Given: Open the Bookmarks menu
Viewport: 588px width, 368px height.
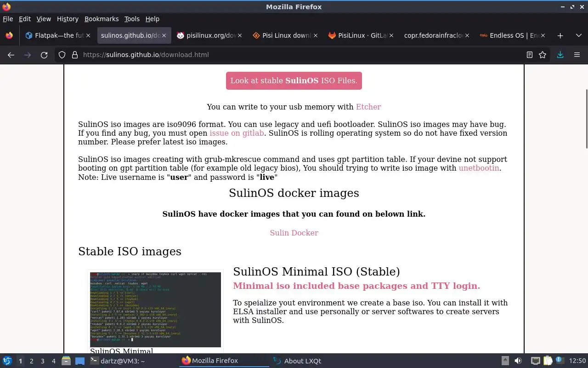Looking at the screenshot, I should click(x=102, y=19).
